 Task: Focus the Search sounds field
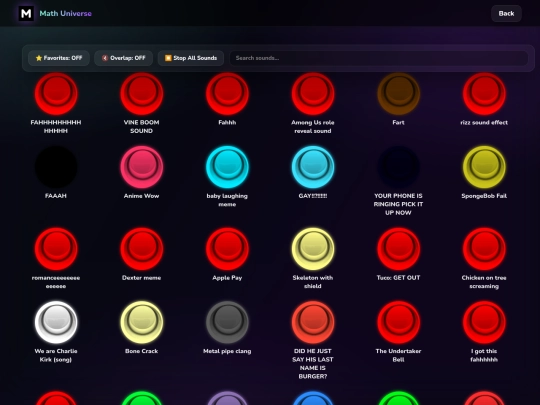click(379, 58)
